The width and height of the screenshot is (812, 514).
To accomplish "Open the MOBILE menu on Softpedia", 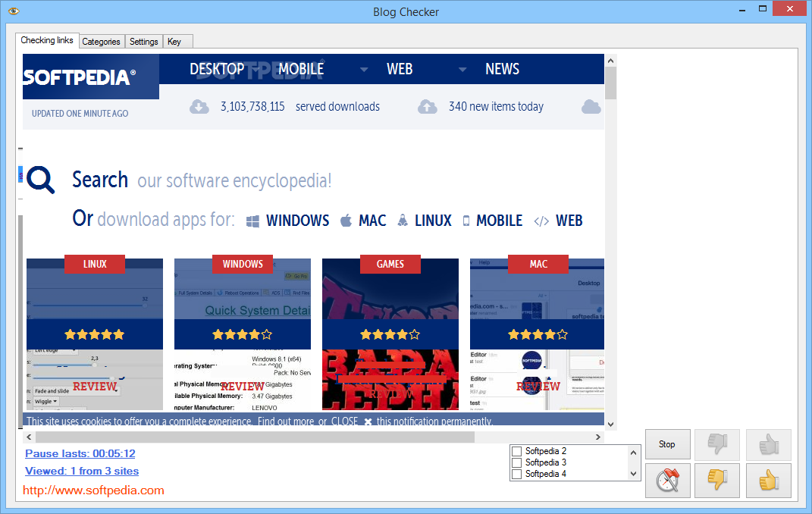I will [301, 69].
